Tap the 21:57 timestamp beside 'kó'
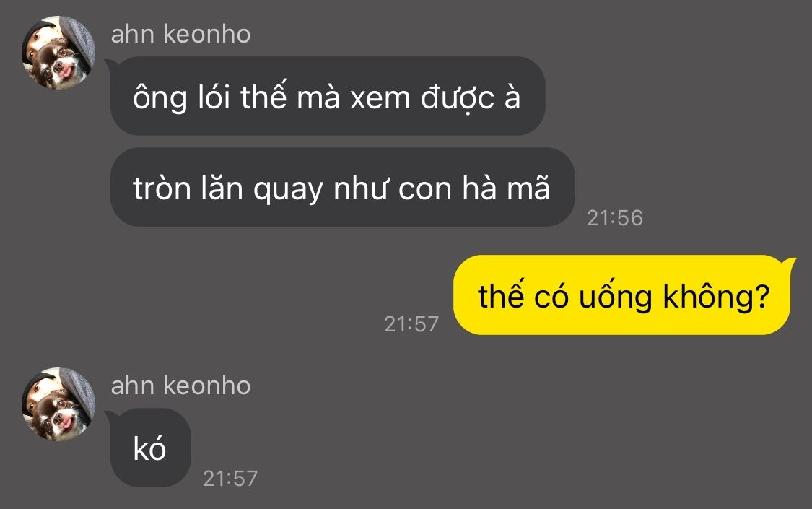 tap(230, 479)
